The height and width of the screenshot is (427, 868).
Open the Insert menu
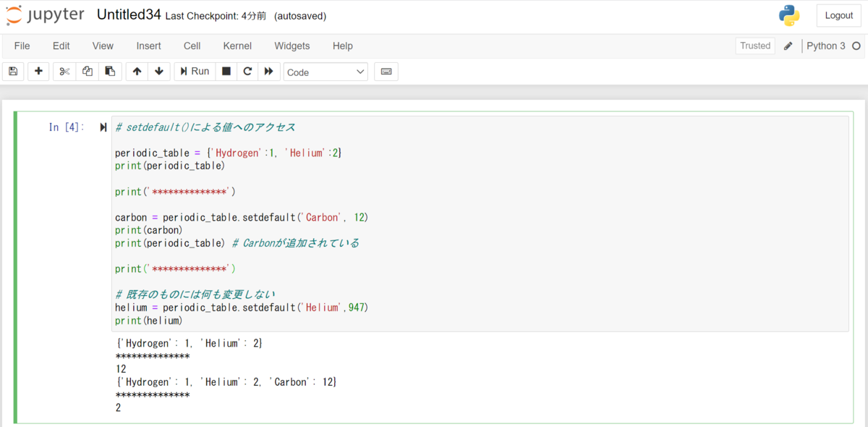[149, 46]
